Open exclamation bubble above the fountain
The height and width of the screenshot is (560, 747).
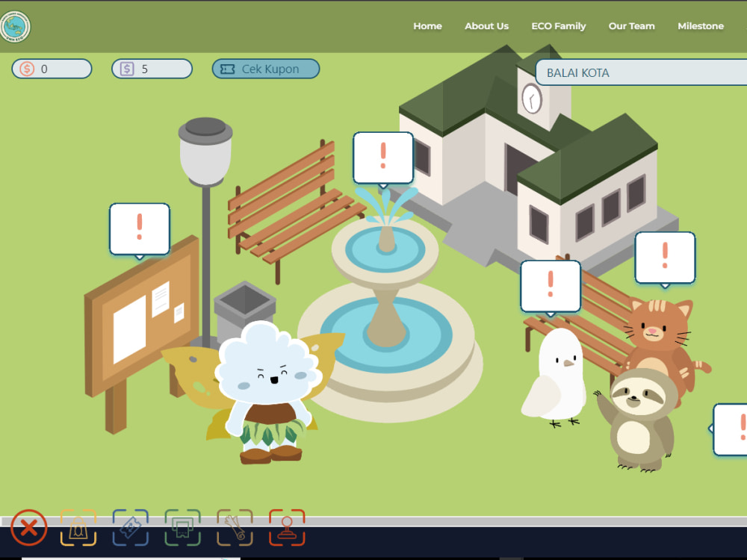coord(383,159)
